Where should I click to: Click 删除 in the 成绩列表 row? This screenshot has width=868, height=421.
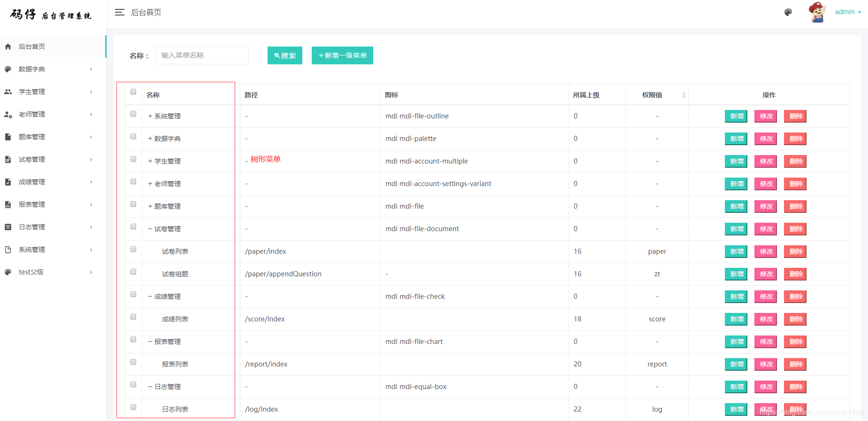pyautogui.click(x=796, y=319)
